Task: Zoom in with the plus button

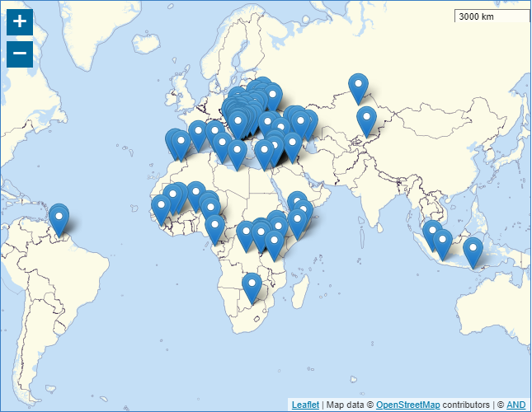Action: coord(20,21)
